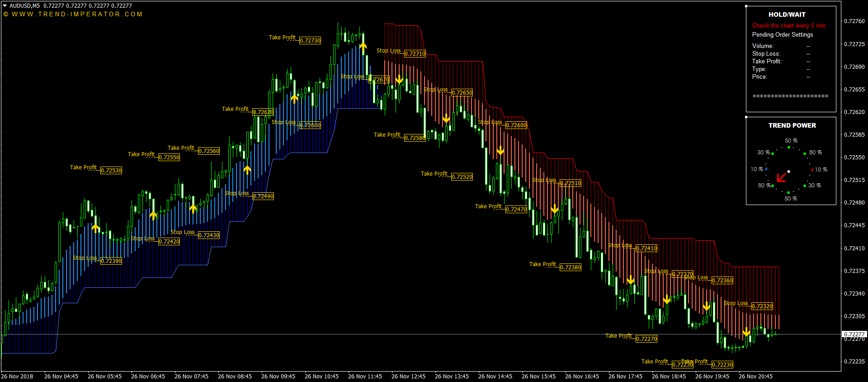The width and height of the screenshot is (868, 382).
Task: Click the 0.72445 price scale value
Action: tap(854, 225)
